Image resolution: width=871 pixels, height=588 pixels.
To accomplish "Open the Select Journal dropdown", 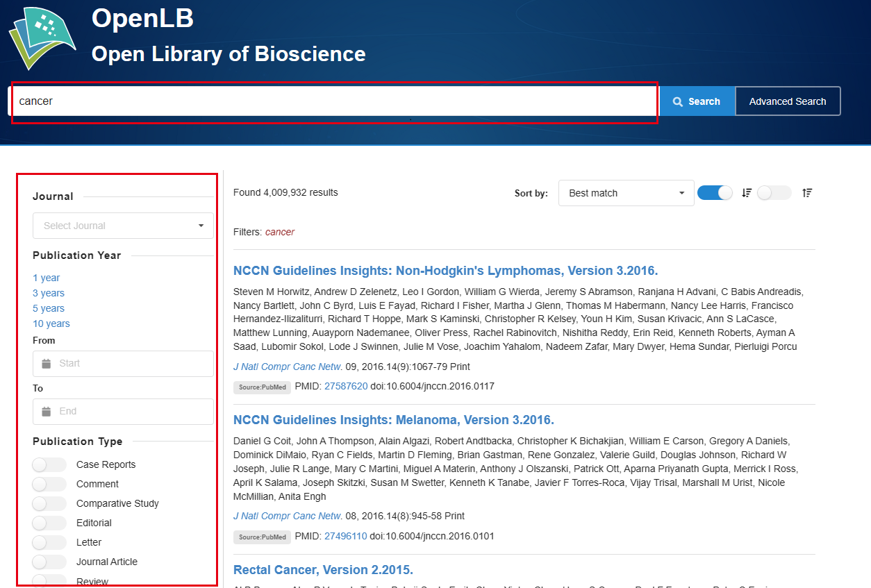I will (123, 226).
